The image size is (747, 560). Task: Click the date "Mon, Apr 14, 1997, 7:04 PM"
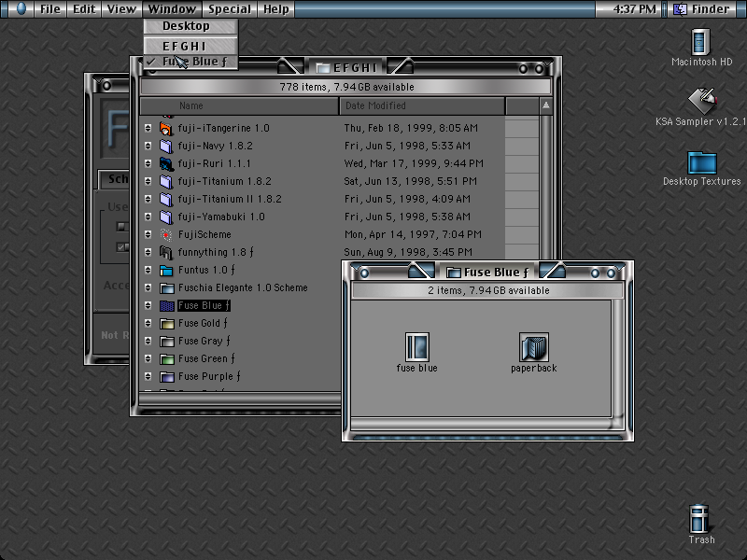click(413, 234)
